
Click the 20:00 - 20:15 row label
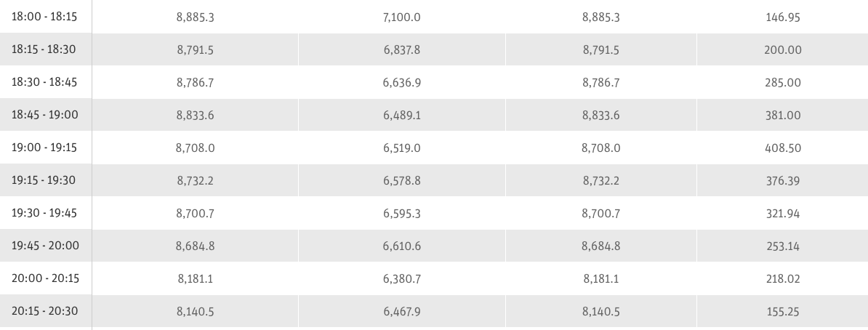(44, 278)
